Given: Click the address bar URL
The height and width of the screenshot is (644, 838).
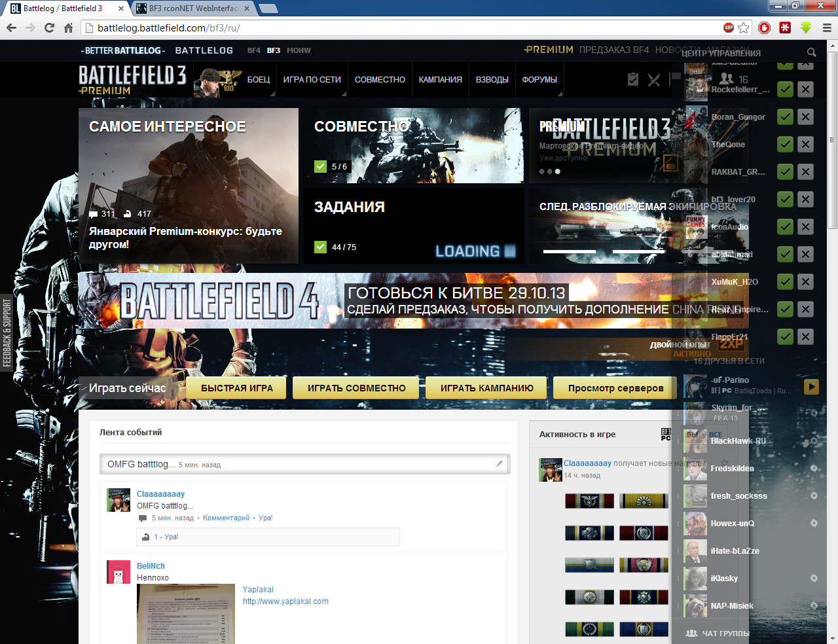Looking at the screenshot, I should point(169,27).
